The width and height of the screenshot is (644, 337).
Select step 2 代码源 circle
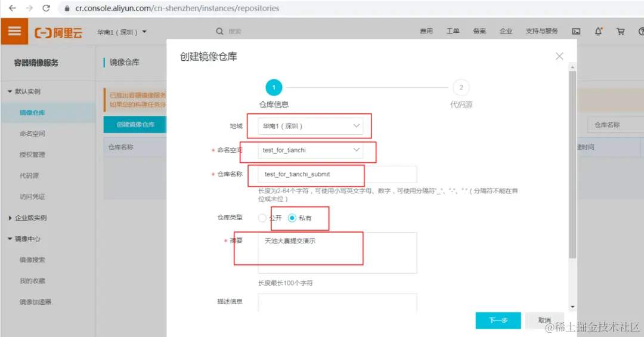461,88
